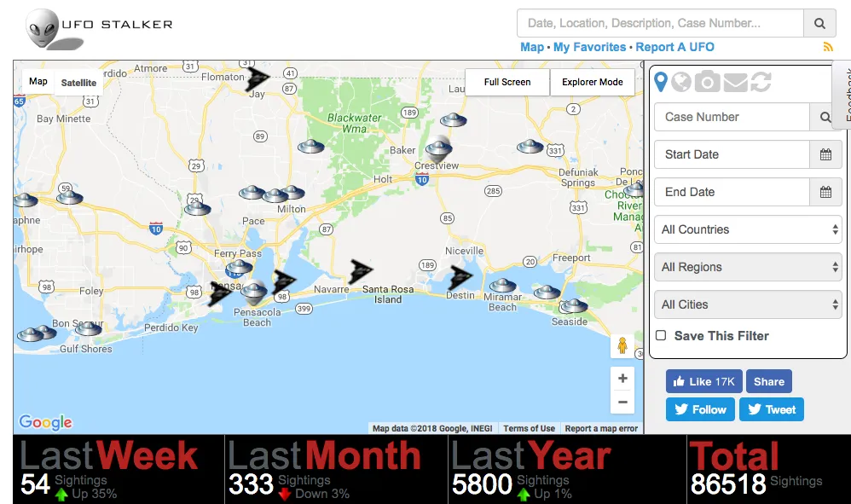The width and height of the screenshot is (851, 504).
Task: Click the magnifier button beside the main search box
Action: [x=819, y=23]
